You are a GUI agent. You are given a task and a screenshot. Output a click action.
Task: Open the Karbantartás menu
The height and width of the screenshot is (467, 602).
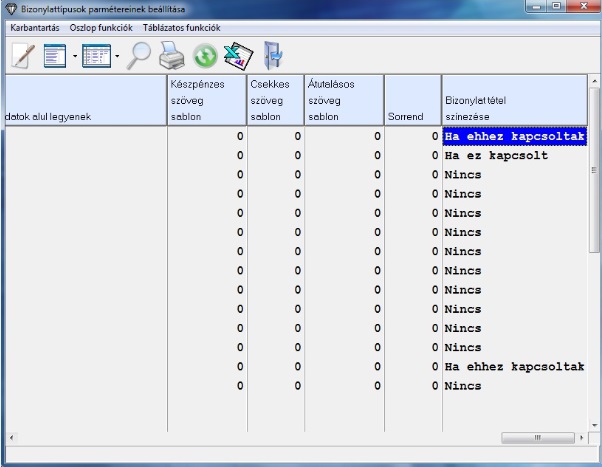coord(35,28)
